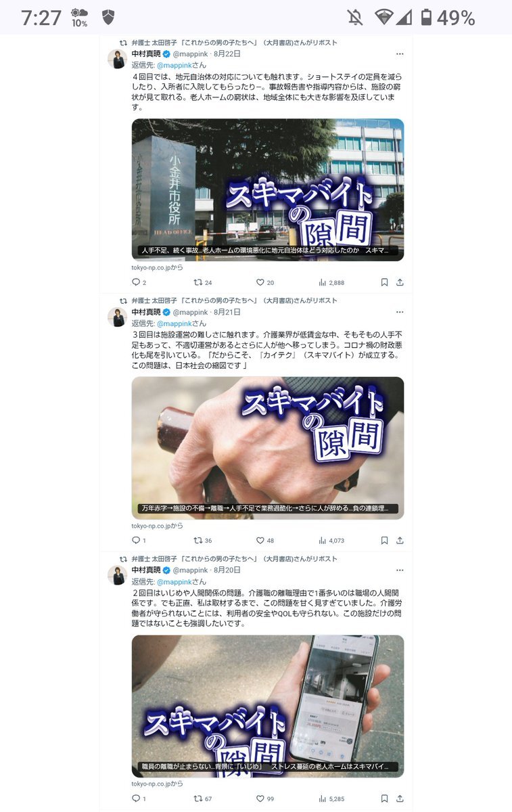Viewport: 512px width, 812px height.
Task: Open the Android status bar battery indicator
Action: tap(427, 18)
